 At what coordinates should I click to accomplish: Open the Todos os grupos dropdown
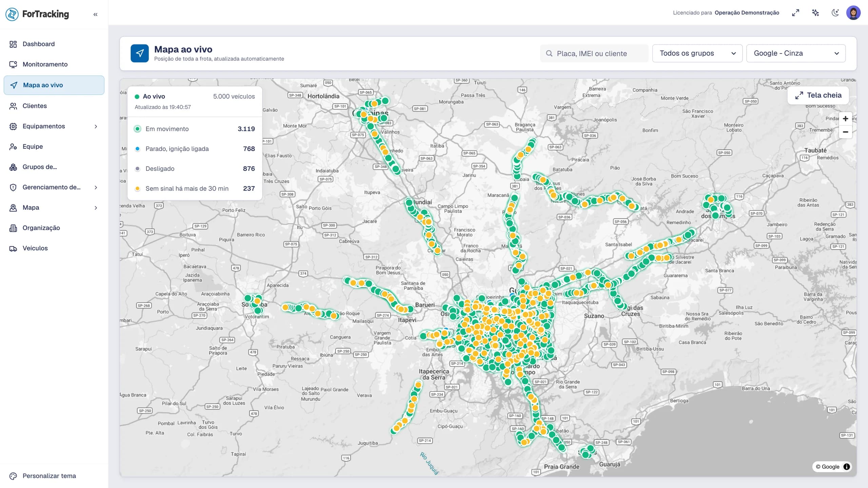tap(697, 54)
